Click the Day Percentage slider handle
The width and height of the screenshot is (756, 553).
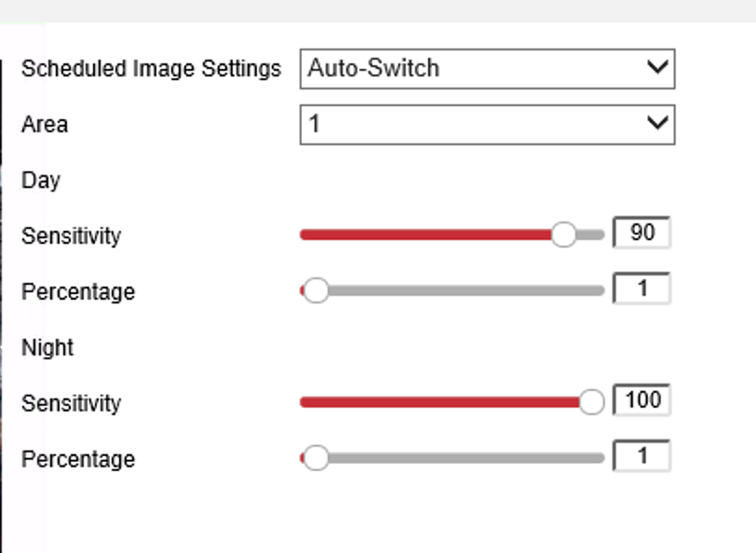click(x=317, y=290)
